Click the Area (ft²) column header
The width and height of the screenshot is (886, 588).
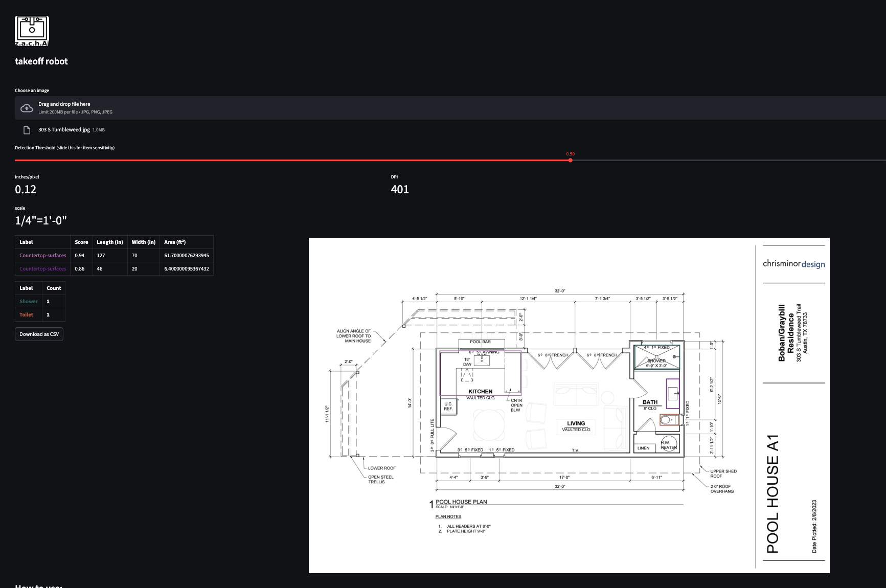[176, 242]
